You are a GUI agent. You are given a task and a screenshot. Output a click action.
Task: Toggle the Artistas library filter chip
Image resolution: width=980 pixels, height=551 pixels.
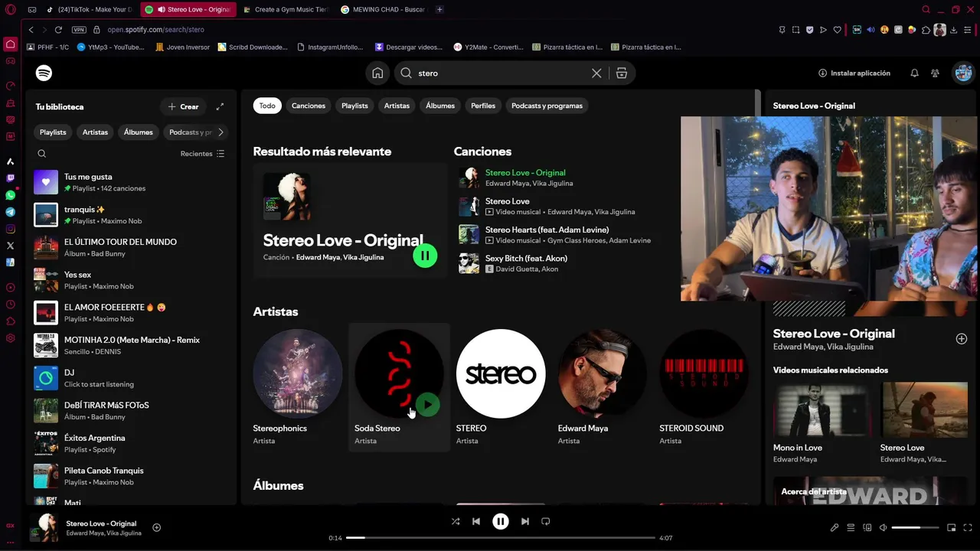(x=95, y=132)
